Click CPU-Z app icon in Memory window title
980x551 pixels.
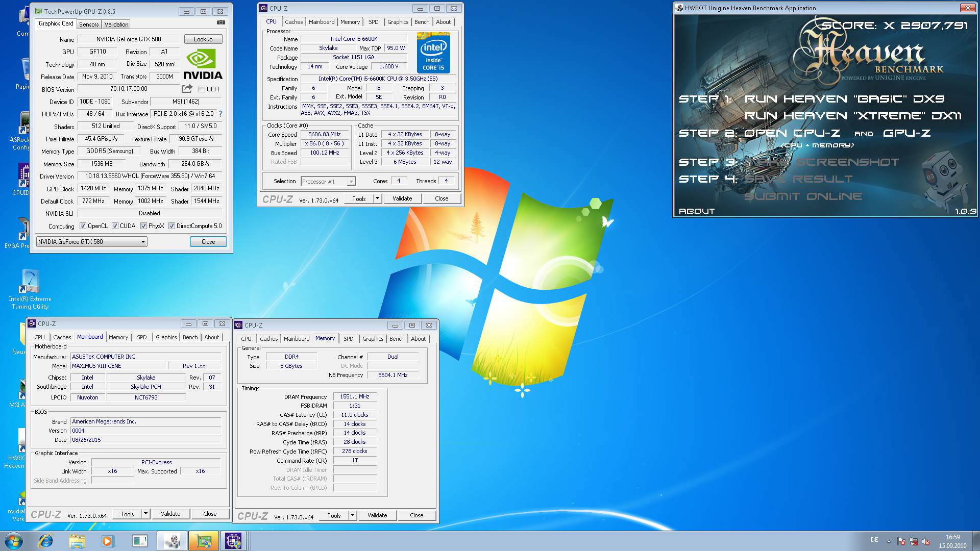(x=238, y=325)
